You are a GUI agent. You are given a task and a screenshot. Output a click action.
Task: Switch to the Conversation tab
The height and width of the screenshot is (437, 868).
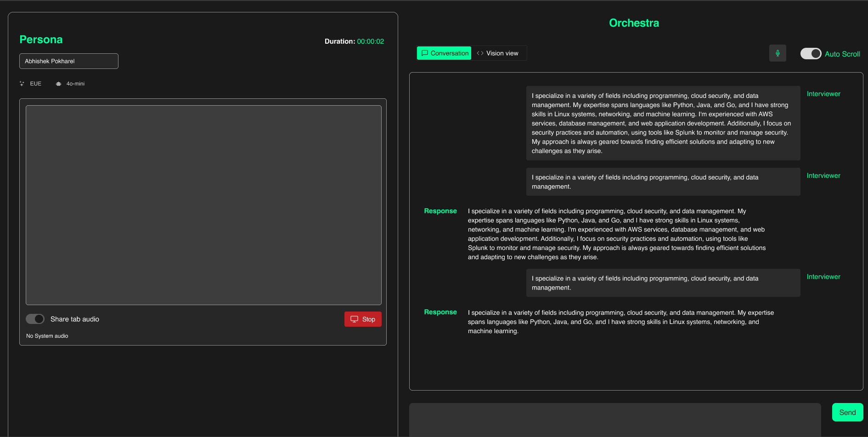tap(444, 53)
